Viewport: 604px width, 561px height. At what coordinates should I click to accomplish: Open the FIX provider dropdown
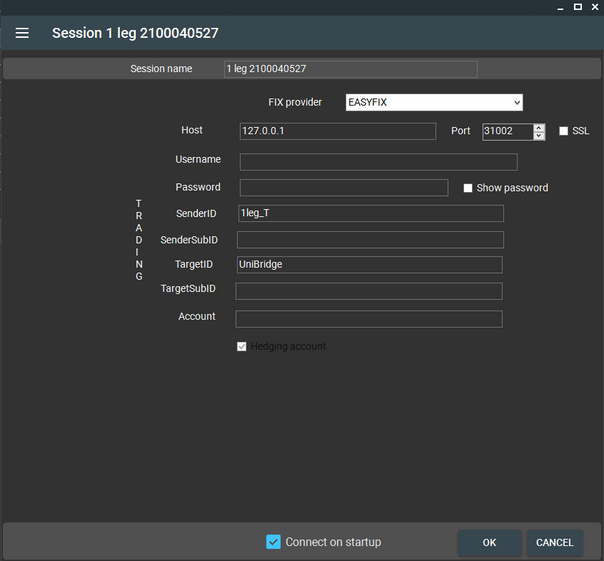point(434,102)
